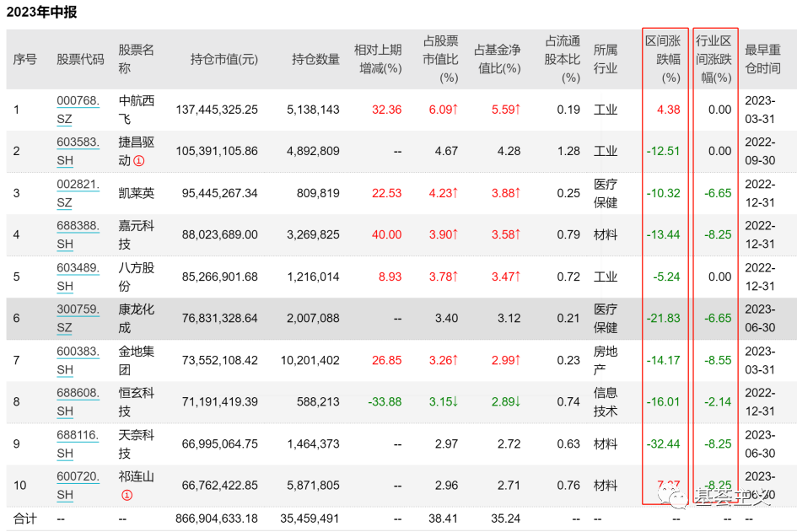797x532 pixels.
Task: Open stock code link 300759.SZ
Action: (x=78, y=319)
